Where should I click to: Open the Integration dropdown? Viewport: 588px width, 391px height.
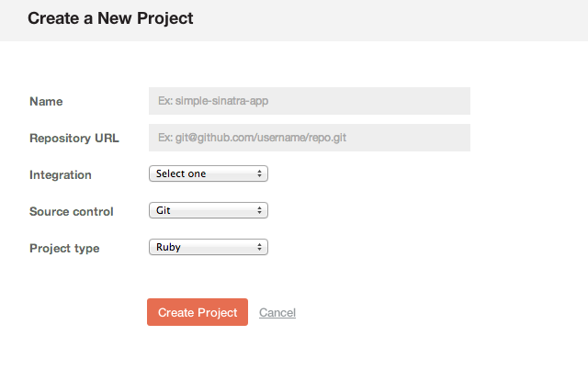208,173
